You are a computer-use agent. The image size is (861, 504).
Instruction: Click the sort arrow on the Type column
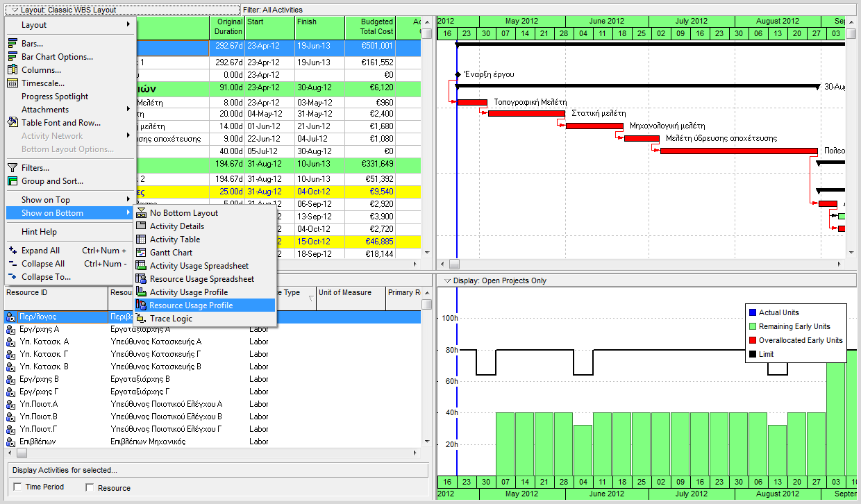[x=310, y=299]
